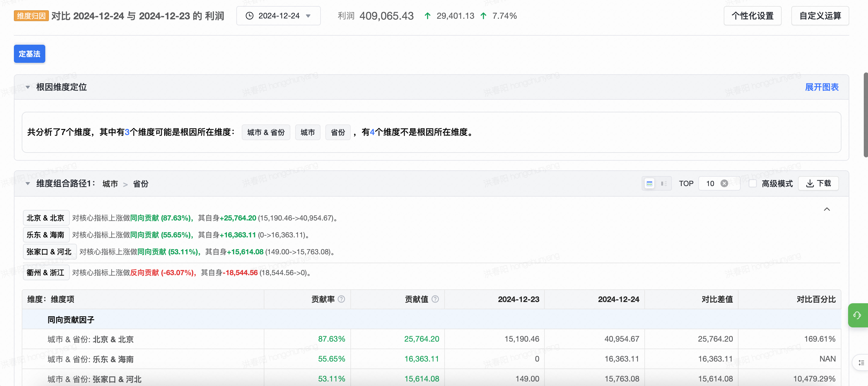Enable 高级模式 checkbox

click(x=752, y=183)
